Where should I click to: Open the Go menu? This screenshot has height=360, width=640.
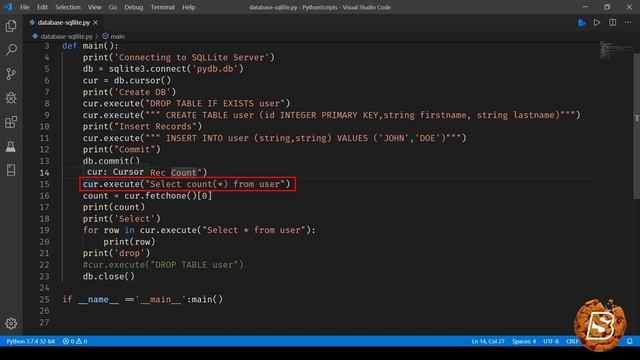[x=113, y=7]
